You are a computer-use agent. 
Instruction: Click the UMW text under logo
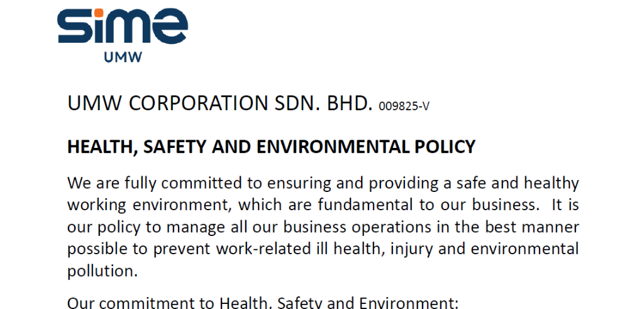point(123,57)
